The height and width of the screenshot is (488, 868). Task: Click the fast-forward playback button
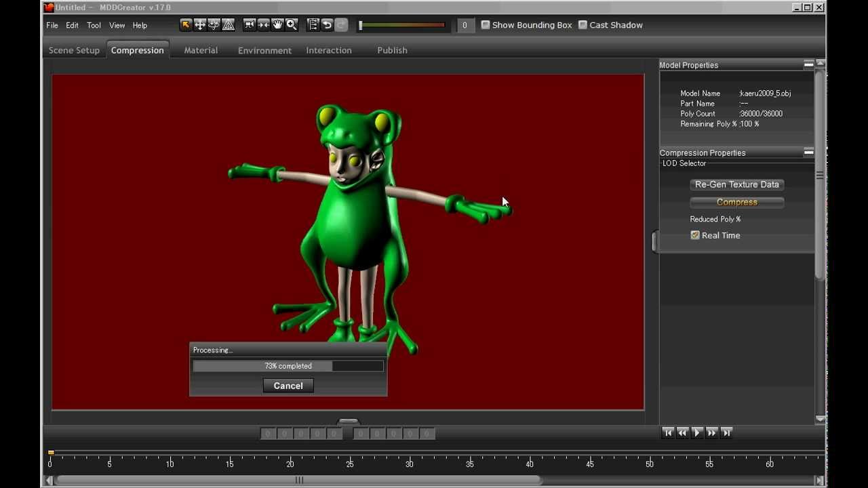pyautogui.click(x=712, y=433)
